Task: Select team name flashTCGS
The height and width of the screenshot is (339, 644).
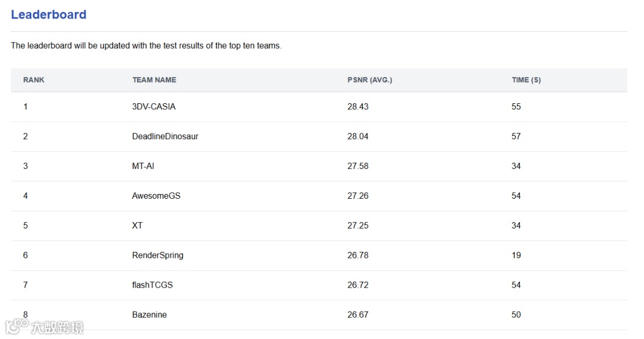Action: pyautogui.click(x=153, y=285)
